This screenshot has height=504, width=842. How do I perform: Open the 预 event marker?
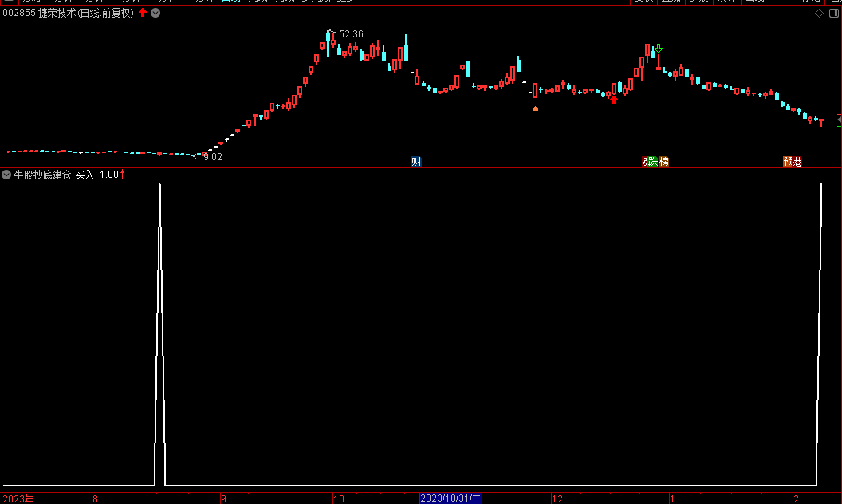click(788, 162)
